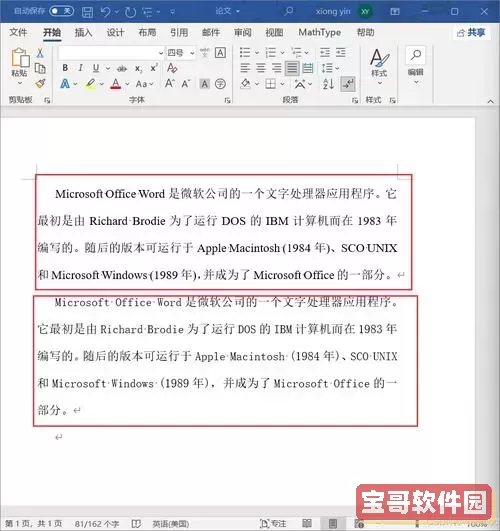500x531 pixels.
Task: Toggle right text alignment
Action: pyautogui.click(x=276, y=68)
